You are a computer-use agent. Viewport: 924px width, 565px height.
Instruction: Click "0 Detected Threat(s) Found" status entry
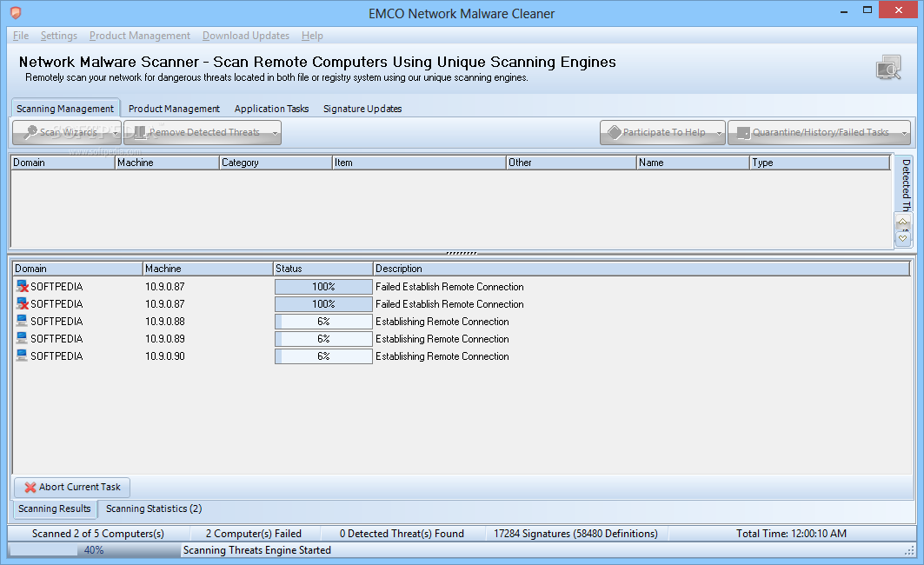pos(402,534)
